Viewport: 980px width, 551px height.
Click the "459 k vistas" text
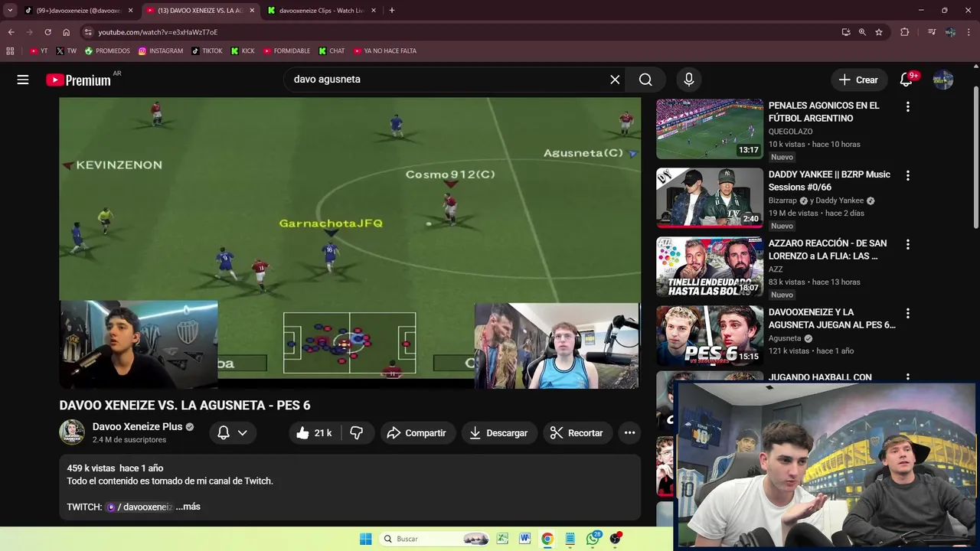click(90, 468)
